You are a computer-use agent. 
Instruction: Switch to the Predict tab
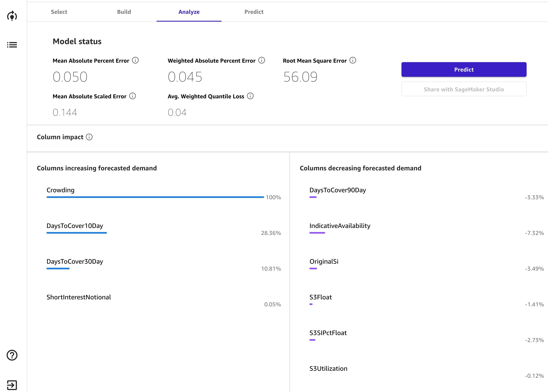pos(254,12)
